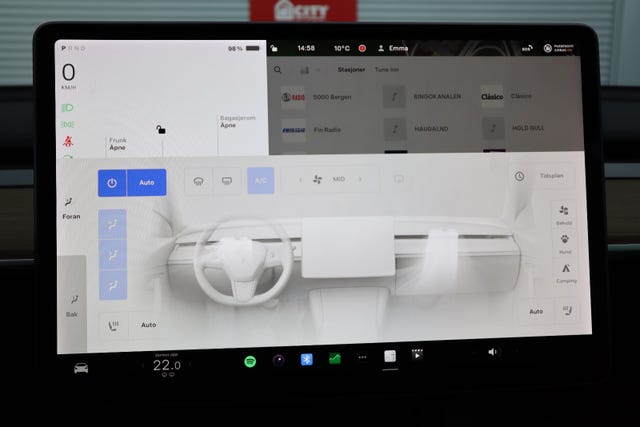
Task: Toggle Auto climate mode blue button
Action: coord(147,182)
